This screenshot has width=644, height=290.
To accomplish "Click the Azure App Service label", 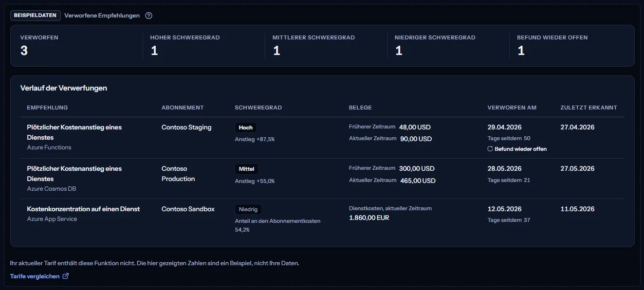I will pyautogui.click(x=52, y=219).
